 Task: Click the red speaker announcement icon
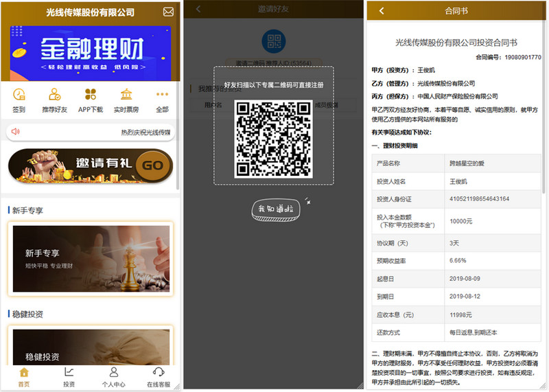(15, 132)
